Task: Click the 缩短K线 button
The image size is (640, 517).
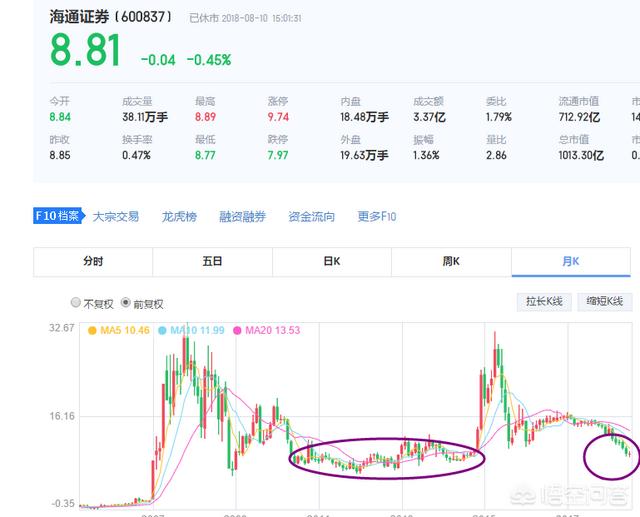Action: [604, 302]
